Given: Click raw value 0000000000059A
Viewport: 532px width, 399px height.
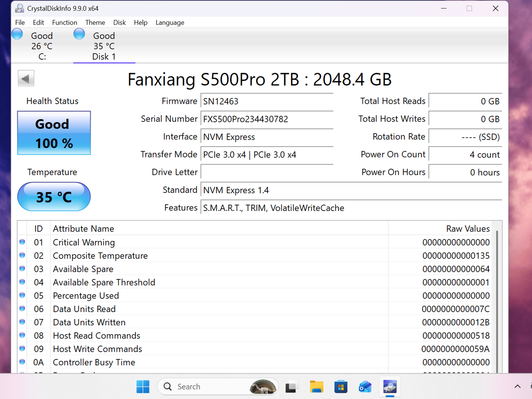Looking at the screenshot, I should pyautogui.click(x=456, y=349).
